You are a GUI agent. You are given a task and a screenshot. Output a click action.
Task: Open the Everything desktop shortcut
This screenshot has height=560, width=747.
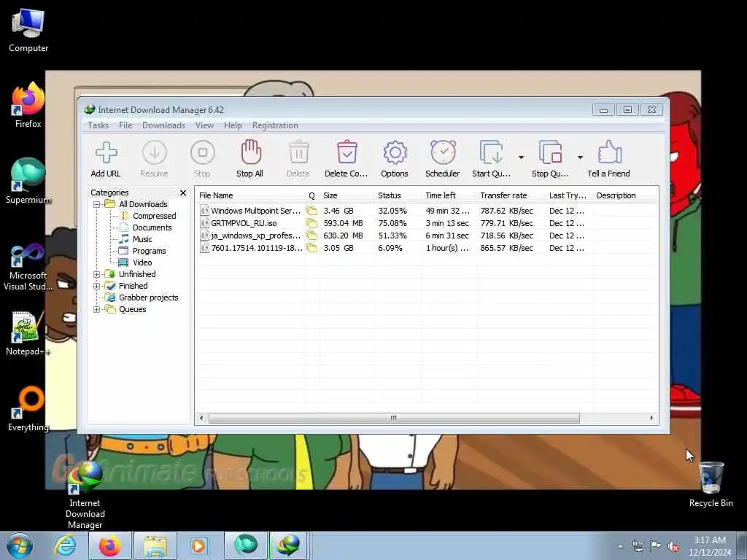click(28, 410)
